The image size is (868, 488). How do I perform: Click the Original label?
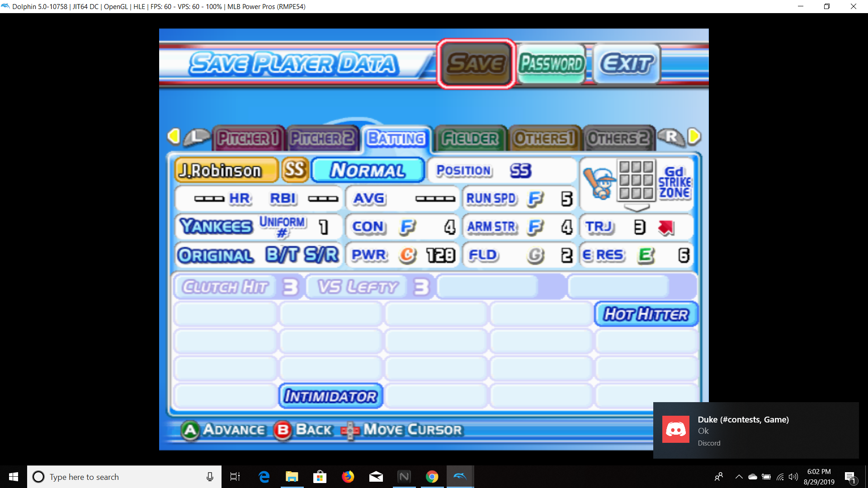coord(216,255)
